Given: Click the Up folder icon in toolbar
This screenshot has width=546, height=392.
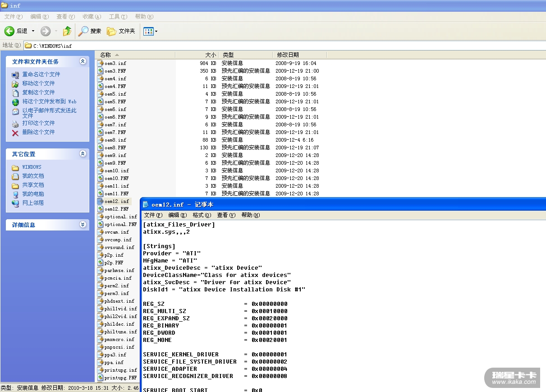Looking at the screenshot, I should 67,31.
